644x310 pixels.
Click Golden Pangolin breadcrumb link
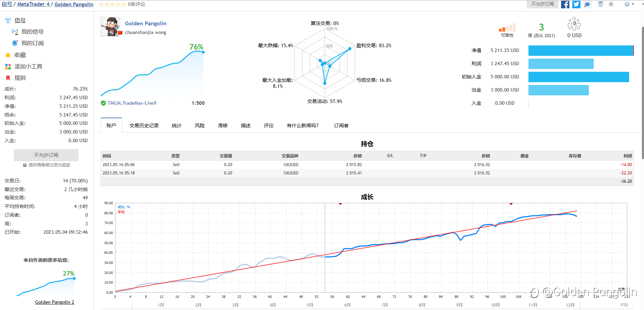[74, 4]
